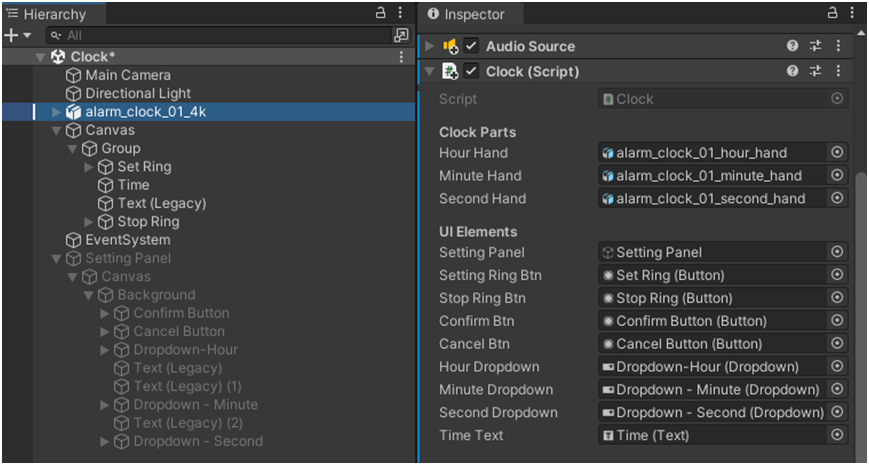Open Audio Source component menu
Image resolution: width=869 pixels, height=465 pixels.
coord(838,46)
